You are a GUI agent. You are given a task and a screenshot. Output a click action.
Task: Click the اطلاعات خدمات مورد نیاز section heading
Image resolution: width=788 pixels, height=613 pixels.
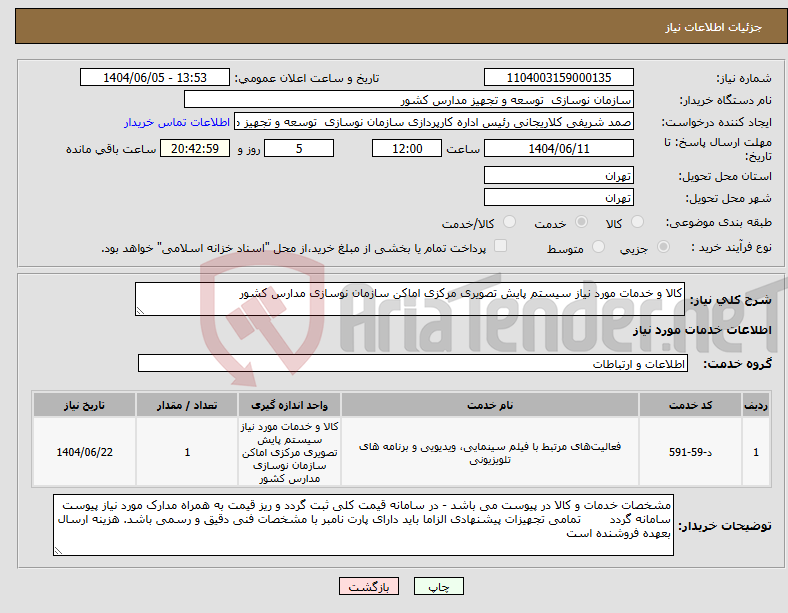[702, 330]
